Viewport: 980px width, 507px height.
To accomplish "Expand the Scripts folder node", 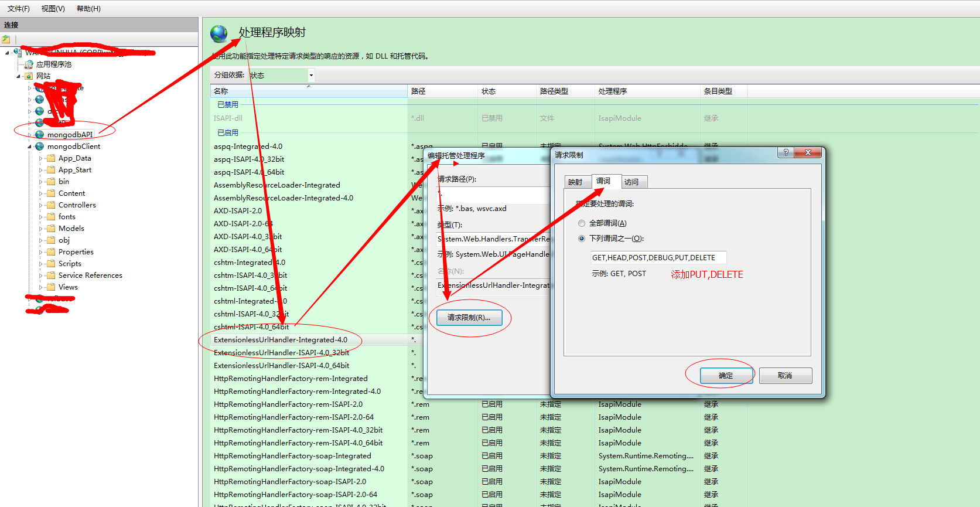I will pyautogui.click(x=40, y=264).
